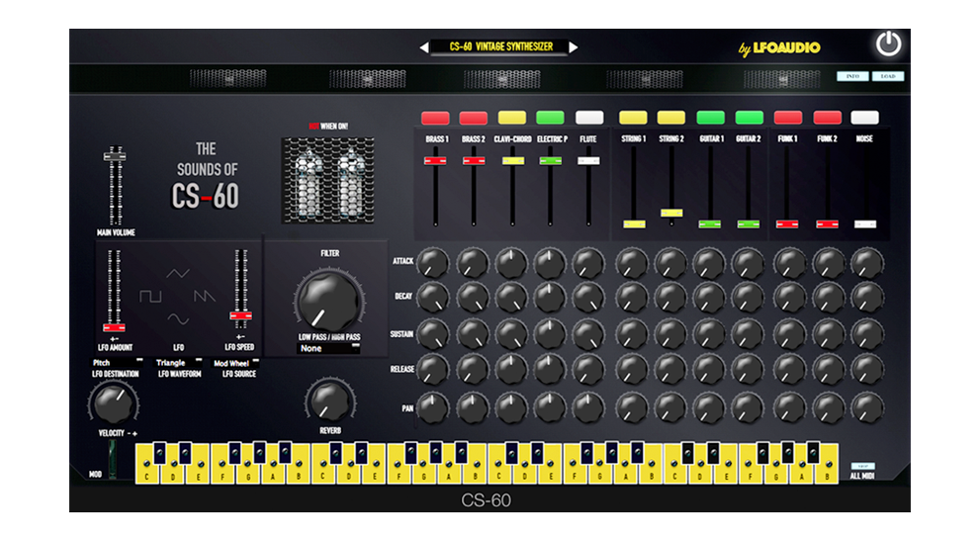The width and height of the screenshot is (980, 543).
Task: Click the MOD wheel strip
Action: (x=113, y=459)
